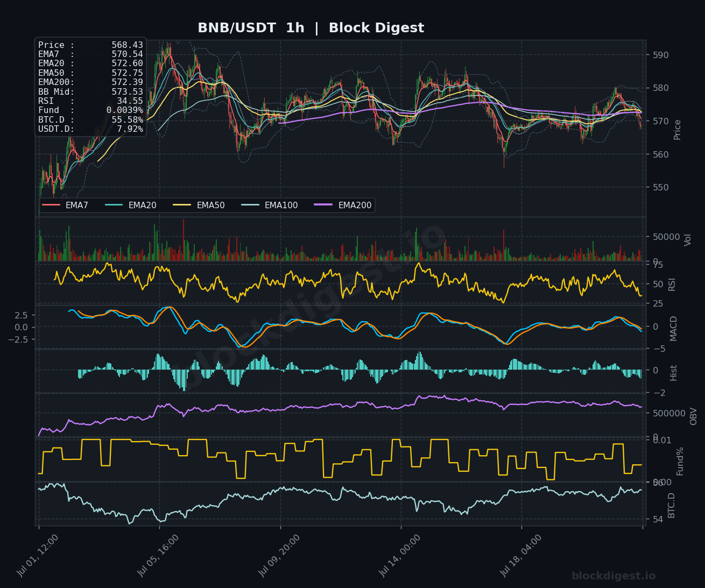Click the 2.5 tick on MACD left axis
705x588 pixels.
click(x=21, y=315)
